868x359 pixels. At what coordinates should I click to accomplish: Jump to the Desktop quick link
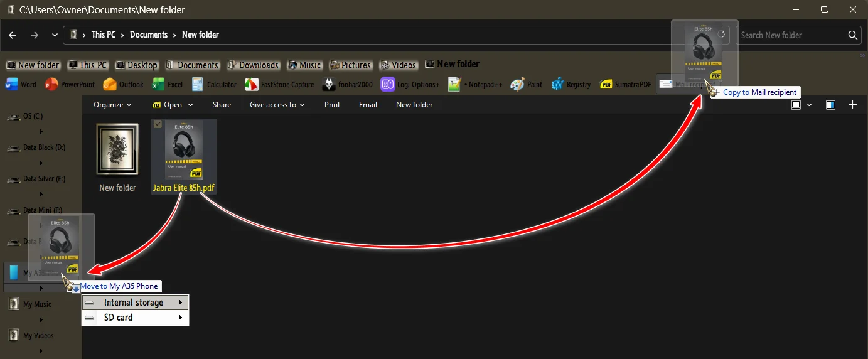136,65
